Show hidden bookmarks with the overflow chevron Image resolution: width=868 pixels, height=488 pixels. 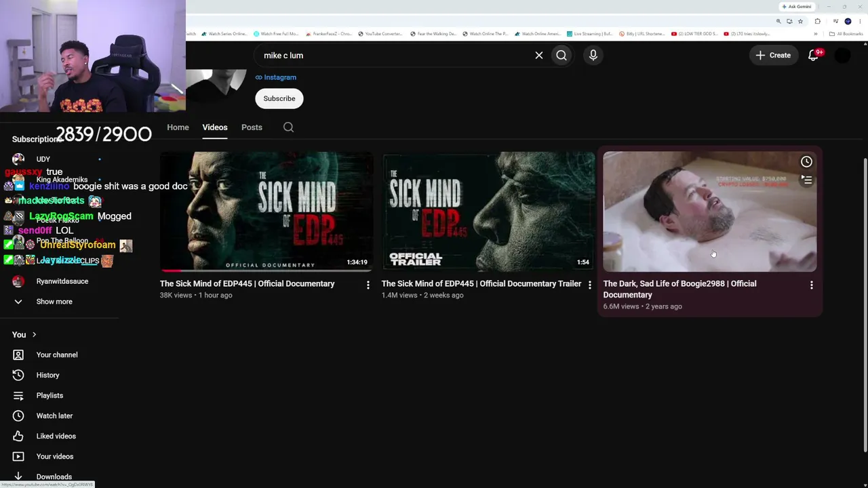coord(816,34)
